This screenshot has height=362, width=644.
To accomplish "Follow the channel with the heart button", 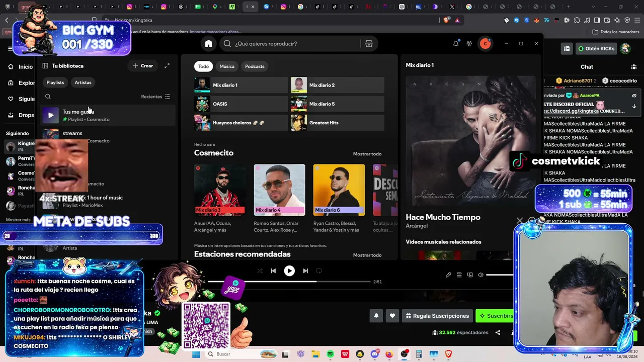I will [x=392, y=316].
